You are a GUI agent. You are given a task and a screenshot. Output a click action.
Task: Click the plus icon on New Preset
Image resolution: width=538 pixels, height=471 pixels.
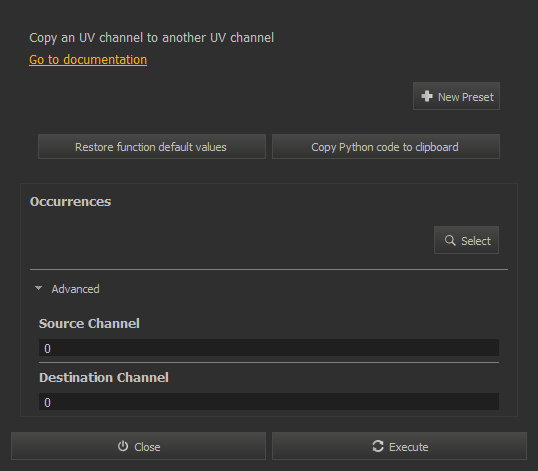click(x=427, y=96)
